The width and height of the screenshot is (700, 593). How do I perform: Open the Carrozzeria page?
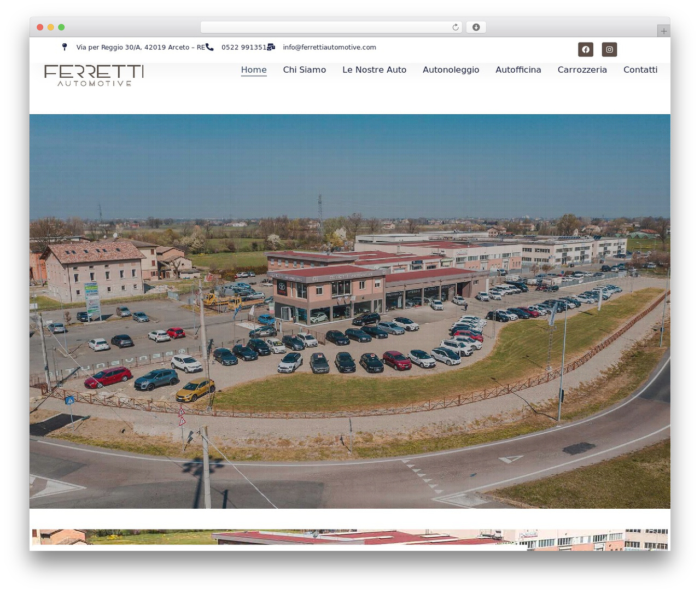click(582, 69)
